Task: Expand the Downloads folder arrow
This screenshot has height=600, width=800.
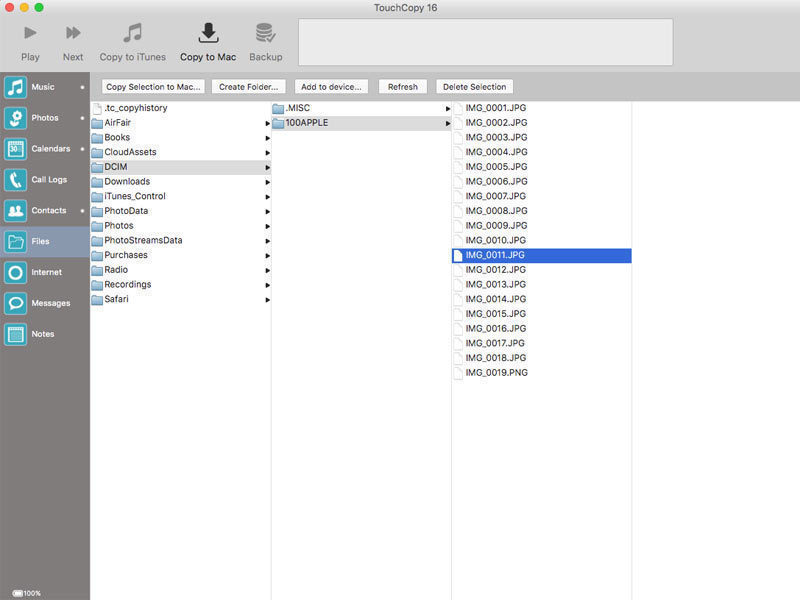Action: 267,182
